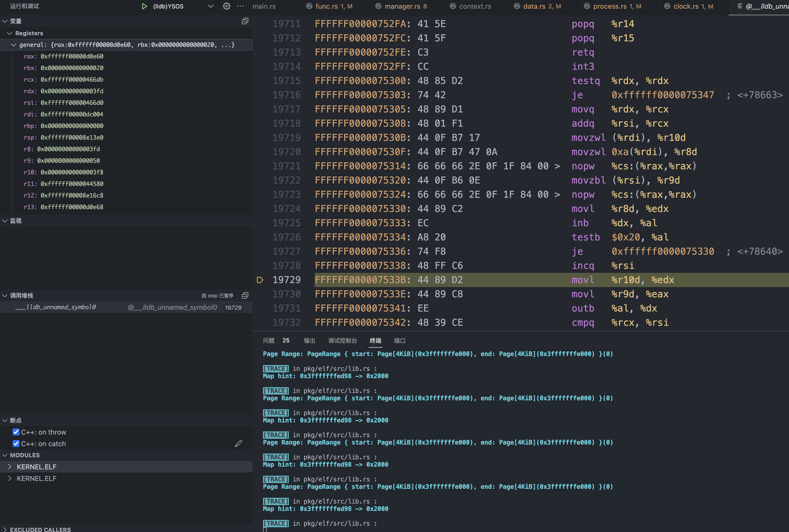This screenshot has height=532, width=789.
Task: Expand the EXCLUDED CALLERS section
Action: 5,529
